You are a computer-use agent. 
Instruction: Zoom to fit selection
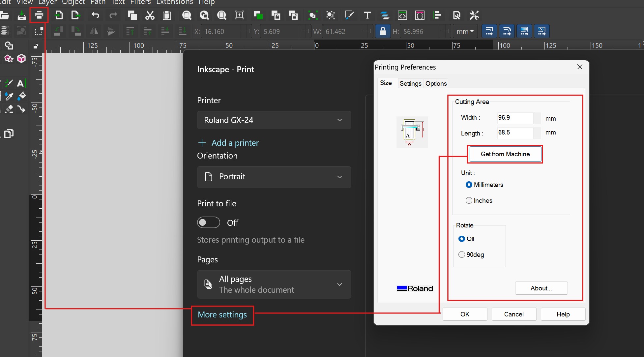(x=187, y=15)
